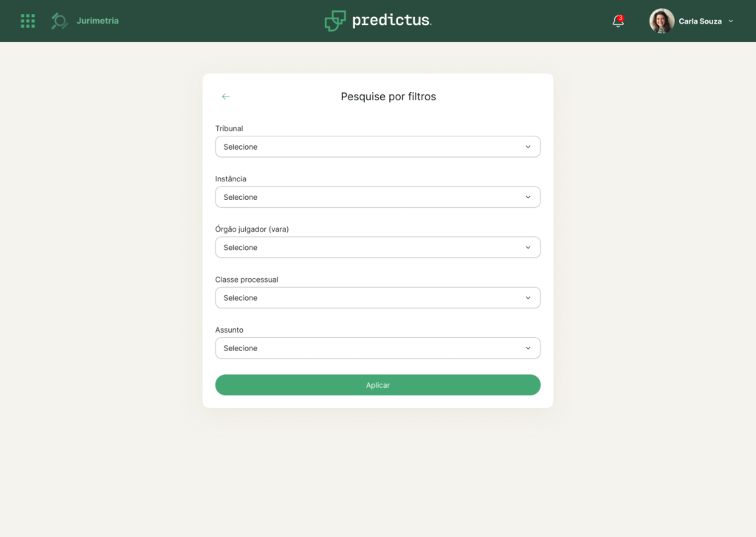Open the Instância dropdown
The height and width of the screenshot is (537, 756).
point(377,197)
